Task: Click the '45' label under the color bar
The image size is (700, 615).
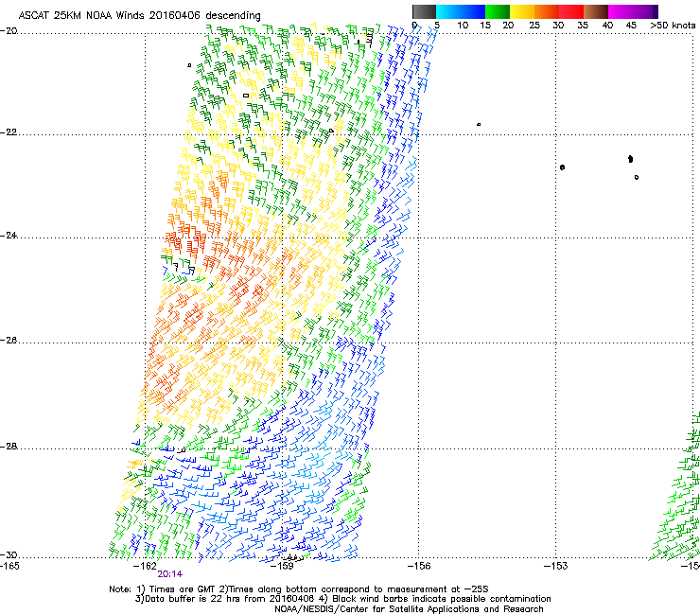Action: click(631, 26)
